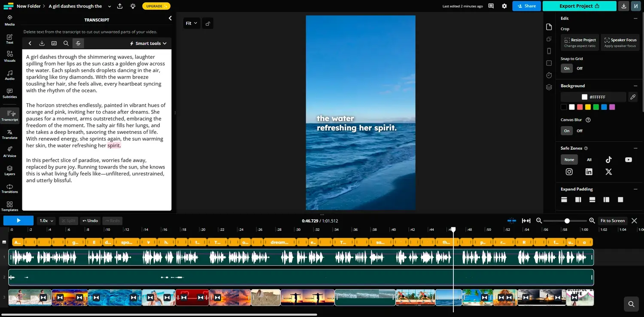The height and width of the screenshot is (317, 644).
Task: Select the eyedropper color picker
Action: (x=633, y=97)
